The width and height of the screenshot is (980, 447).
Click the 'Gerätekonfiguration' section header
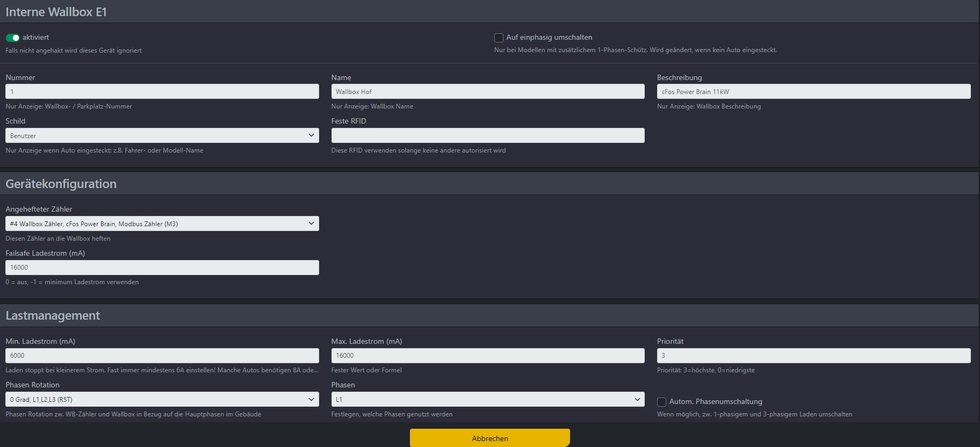(61, 184)
